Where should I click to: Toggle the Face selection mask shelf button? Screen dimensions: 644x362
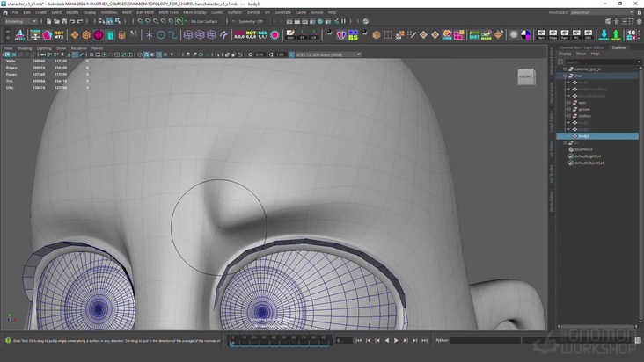[565, 34]
